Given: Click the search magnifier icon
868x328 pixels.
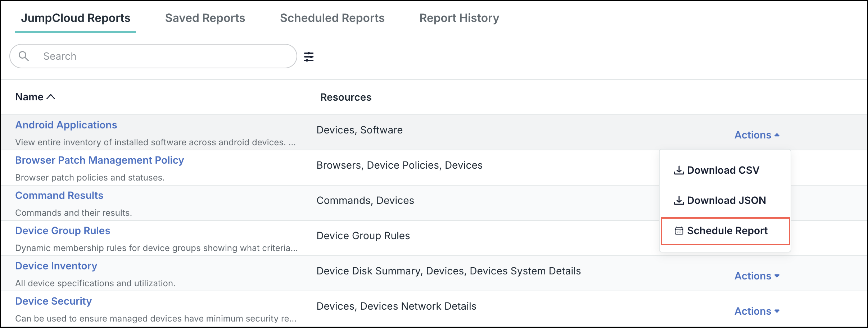Looking at the screenshot, I should pos(24,56).
